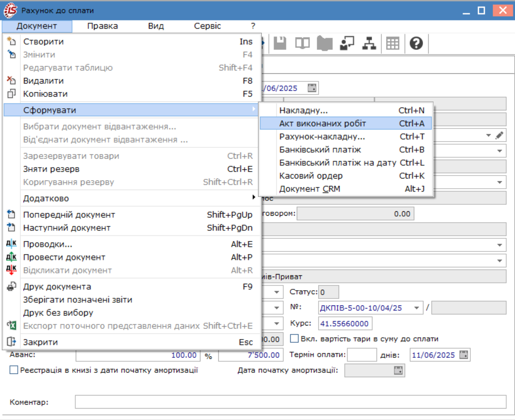515x420 pixels.
Task: Open the ? help menu
Action: [253, 26]
